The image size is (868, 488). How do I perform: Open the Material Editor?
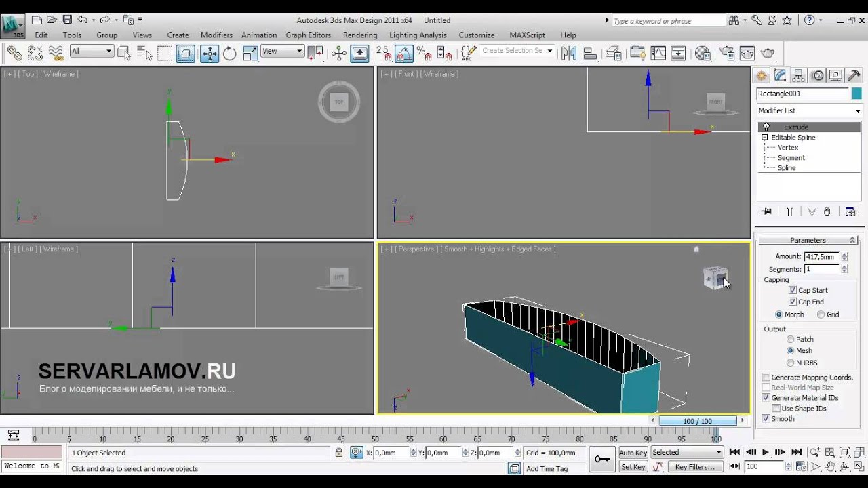[x=703, y=53]
